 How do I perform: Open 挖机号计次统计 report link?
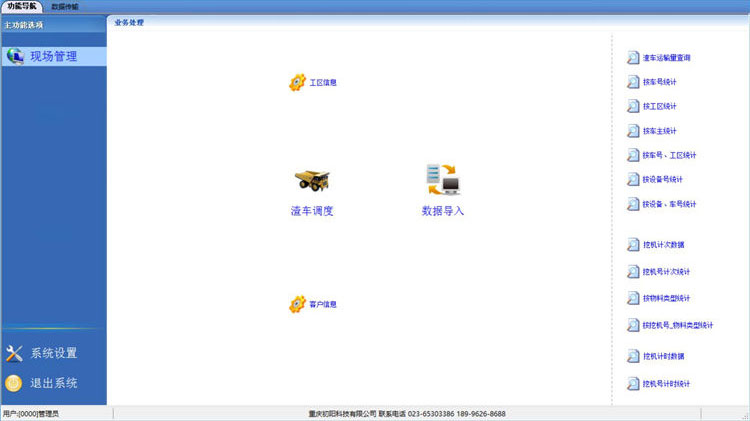coord(666,272)
